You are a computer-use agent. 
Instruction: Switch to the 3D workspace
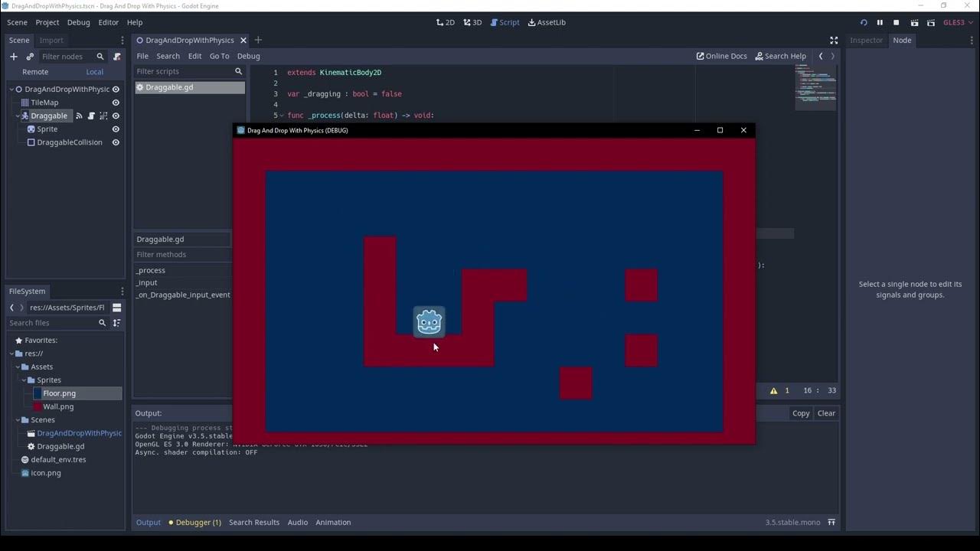coord(472,23)
